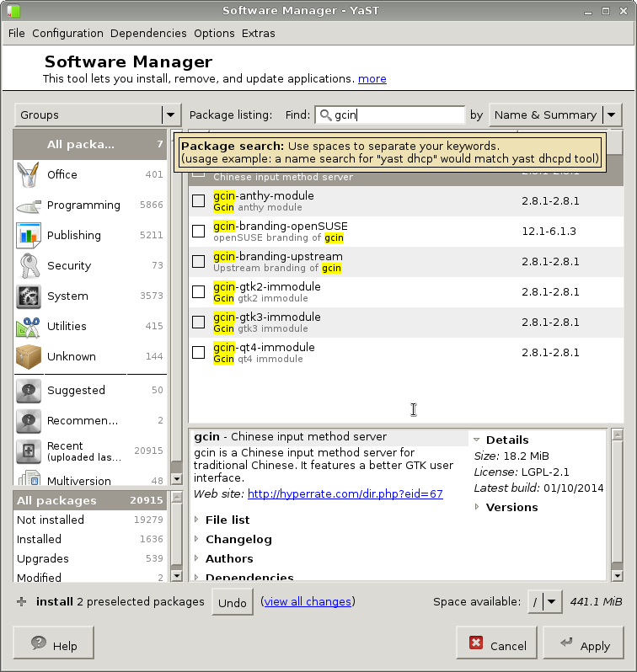The height and width of the screenshot is (672, 637).
Task: Click the plus icon beside install summary
Action: 21,602
